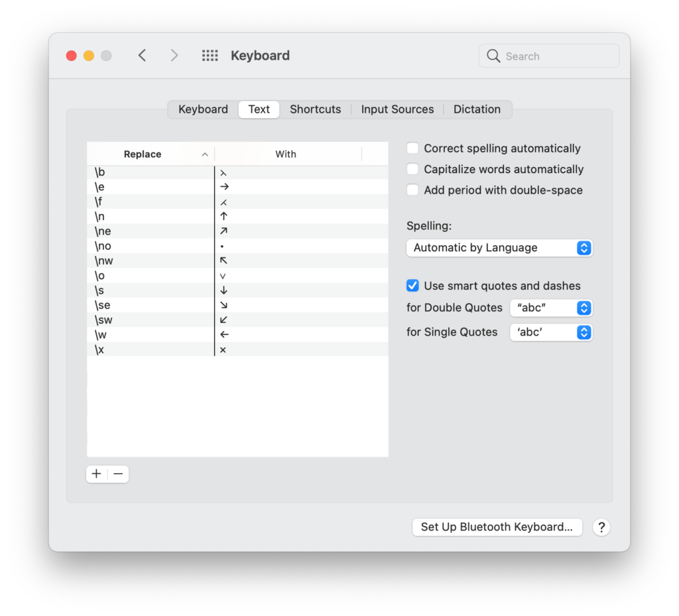Viewport: 679px width, 616px height.
Task: Open the Double Quotes style dropdown
Action: tap(550, 308)
